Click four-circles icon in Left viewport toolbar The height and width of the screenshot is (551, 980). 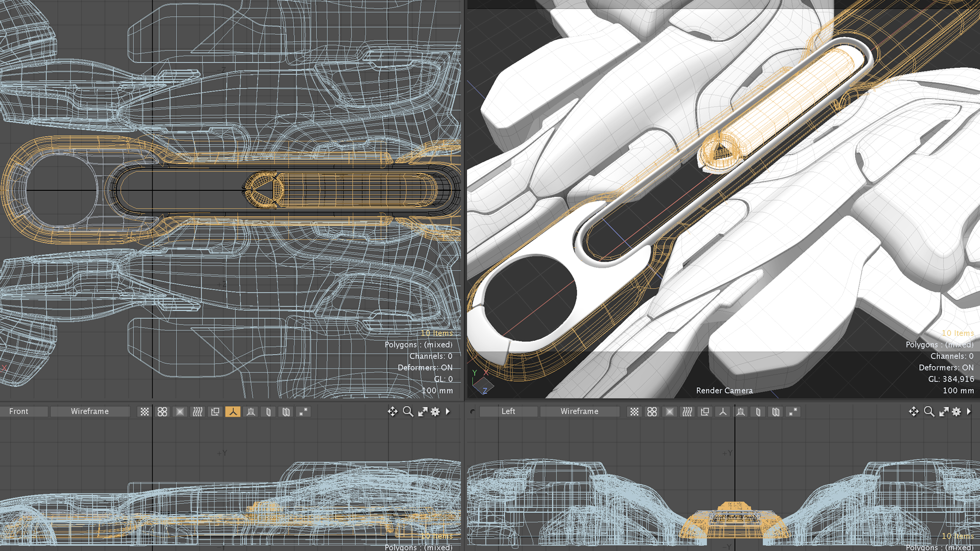(x=652, y=412)
